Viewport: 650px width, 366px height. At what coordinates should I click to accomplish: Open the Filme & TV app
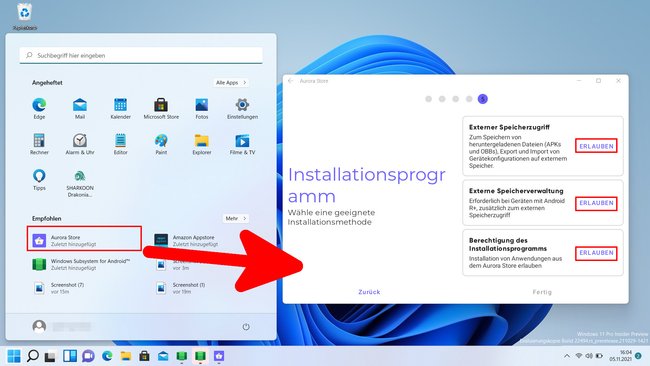pyautogui.click(x=242, y=144)
